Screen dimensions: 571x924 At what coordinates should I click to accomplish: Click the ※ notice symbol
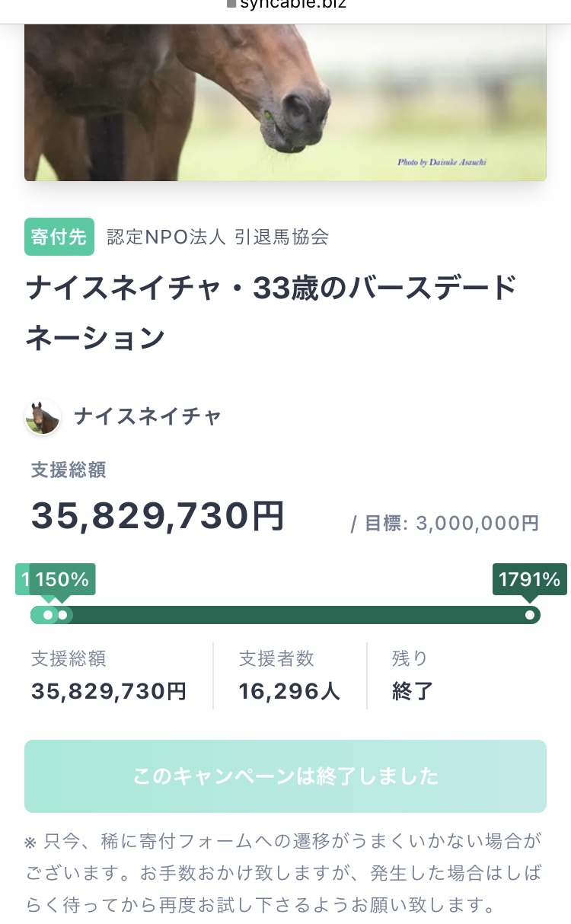30,843
